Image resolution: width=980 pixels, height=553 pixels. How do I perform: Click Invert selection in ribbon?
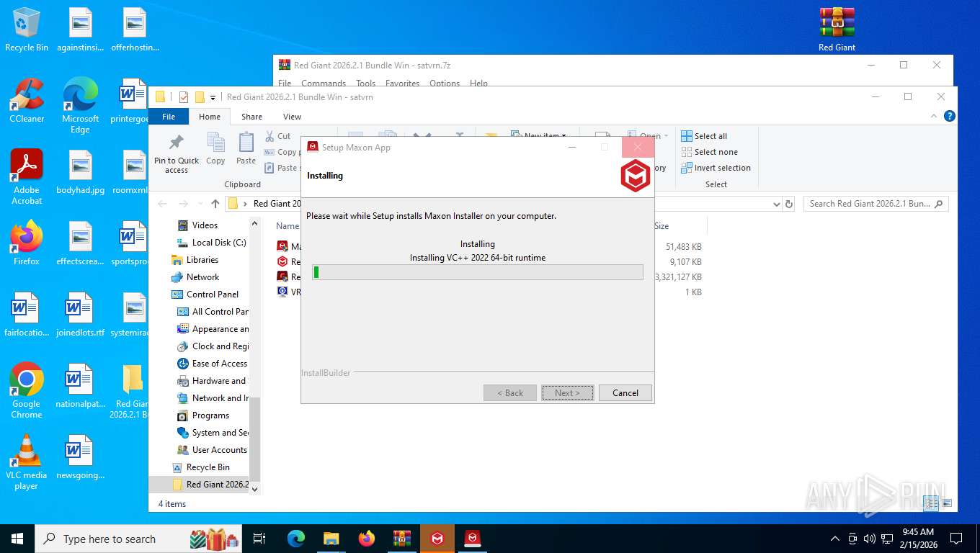pos(716,168)
